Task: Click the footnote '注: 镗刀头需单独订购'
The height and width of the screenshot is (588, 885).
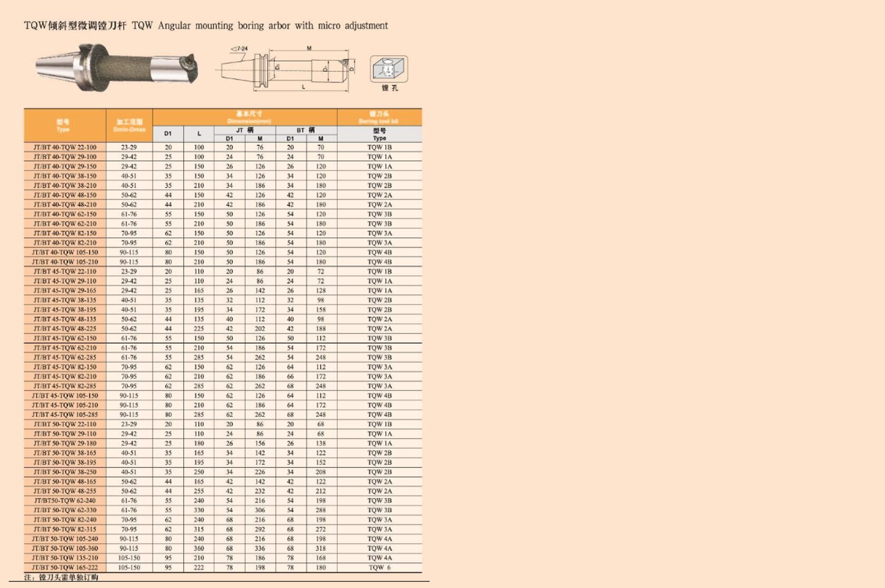Action: click(61, 577)
